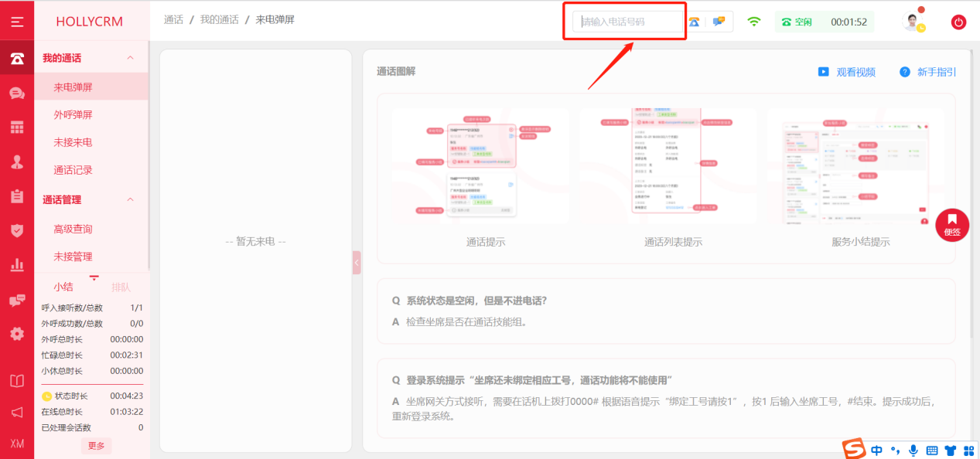Open the 通话列表提示 diagram thumbnail

pyautogui.click(x=669, y=167)
